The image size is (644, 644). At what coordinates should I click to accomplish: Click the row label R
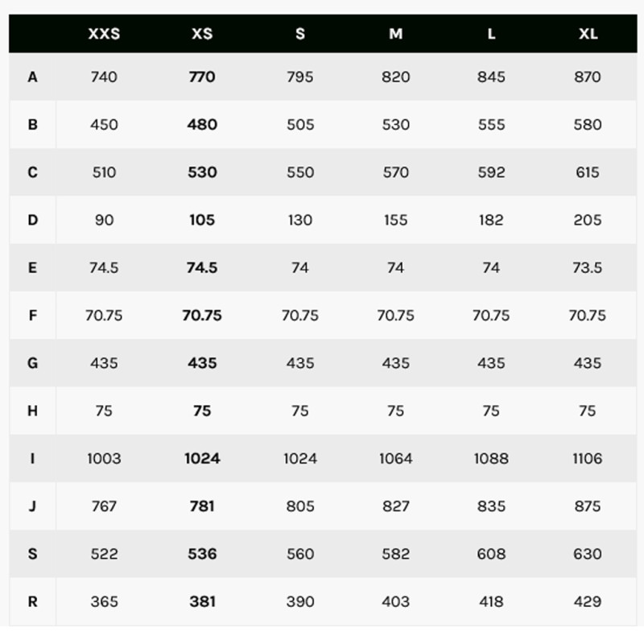click(32, 601)
